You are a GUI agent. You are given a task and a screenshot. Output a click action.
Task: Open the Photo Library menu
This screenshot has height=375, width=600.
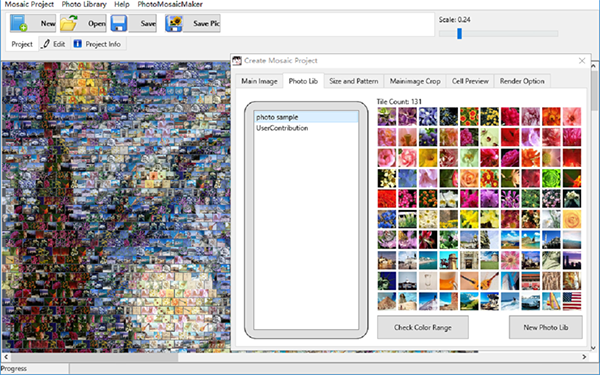pyautogui.click(x=84, y=4)
